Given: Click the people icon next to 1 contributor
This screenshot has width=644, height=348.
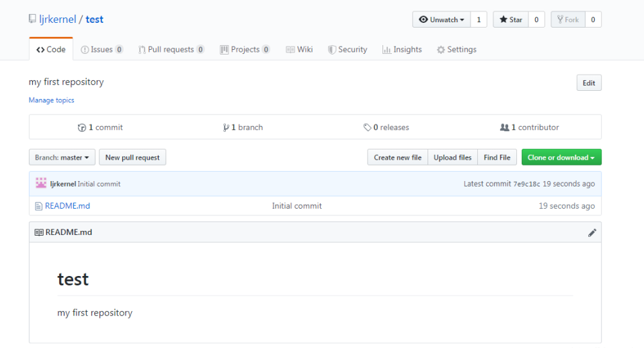Looking at the screenshot, I should [x=504, y=127].
